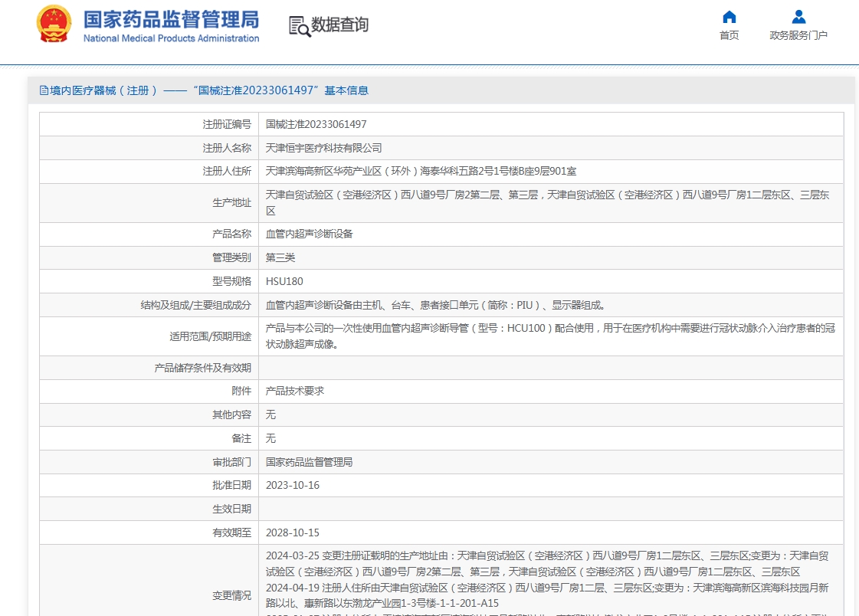Image resolution: width=859 pixels, height=616 pixels.
Task: Click National Medical Products Administration text
Action: click(171, 38)
